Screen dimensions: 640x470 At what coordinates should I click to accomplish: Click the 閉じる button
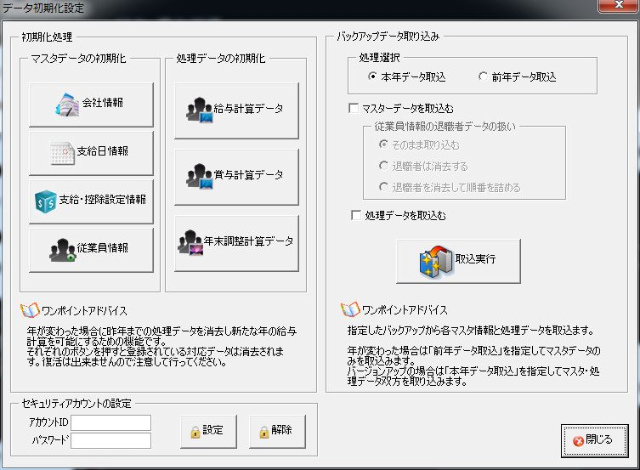[595, 441]
